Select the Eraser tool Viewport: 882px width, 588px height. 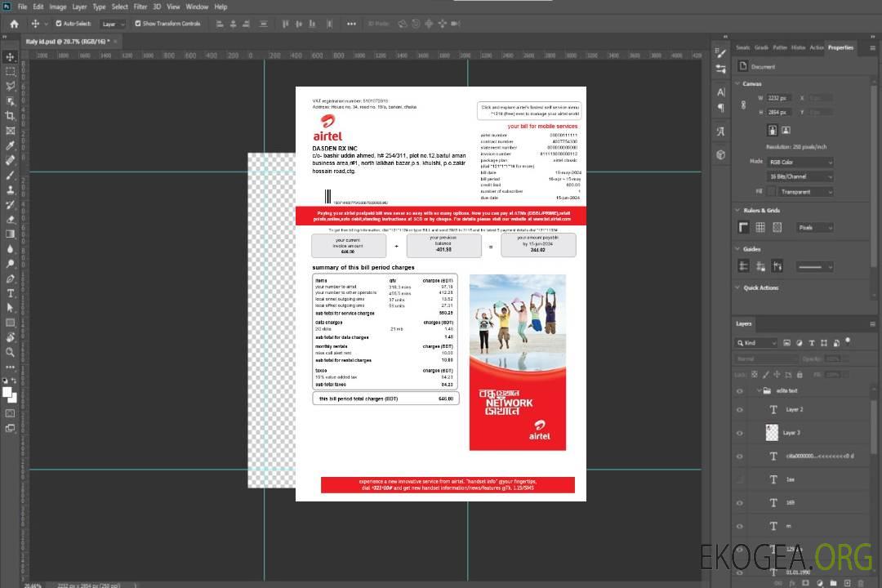click(x=10, y=220)
